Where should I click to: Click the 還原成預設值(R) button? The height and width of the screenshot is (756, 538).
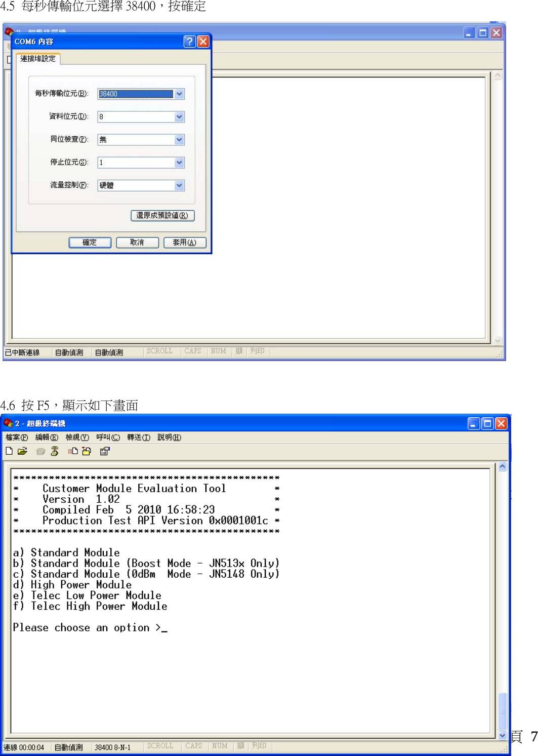(162, 215)
